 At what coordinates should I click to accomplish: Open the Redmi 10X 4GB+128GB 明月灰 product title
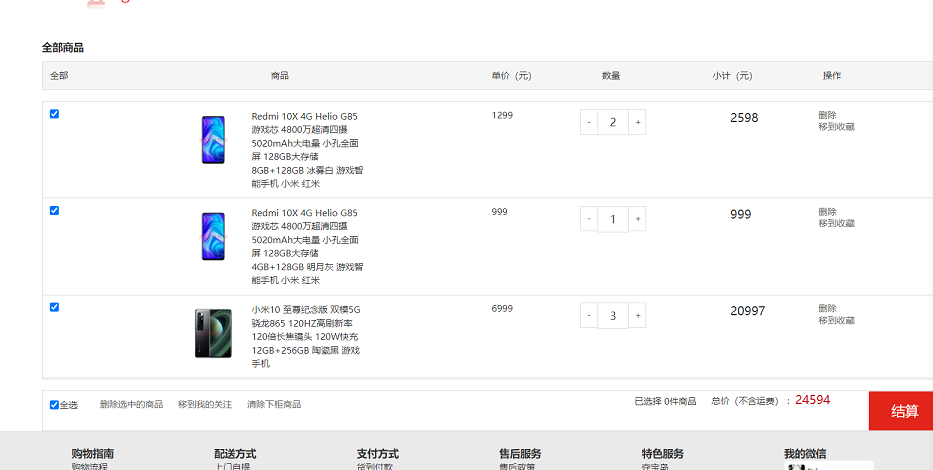click(x=307, y=246)
